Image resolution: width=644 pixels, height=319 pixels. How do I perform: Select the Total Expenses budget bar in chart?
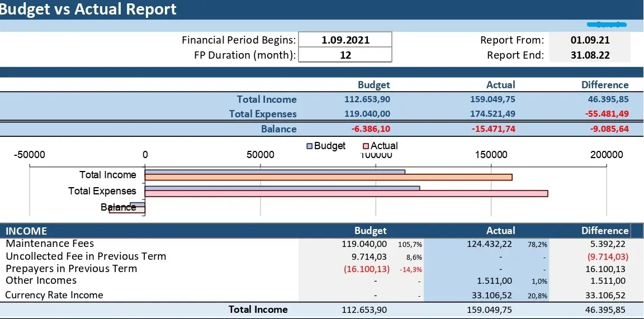[x=282, y=188]
